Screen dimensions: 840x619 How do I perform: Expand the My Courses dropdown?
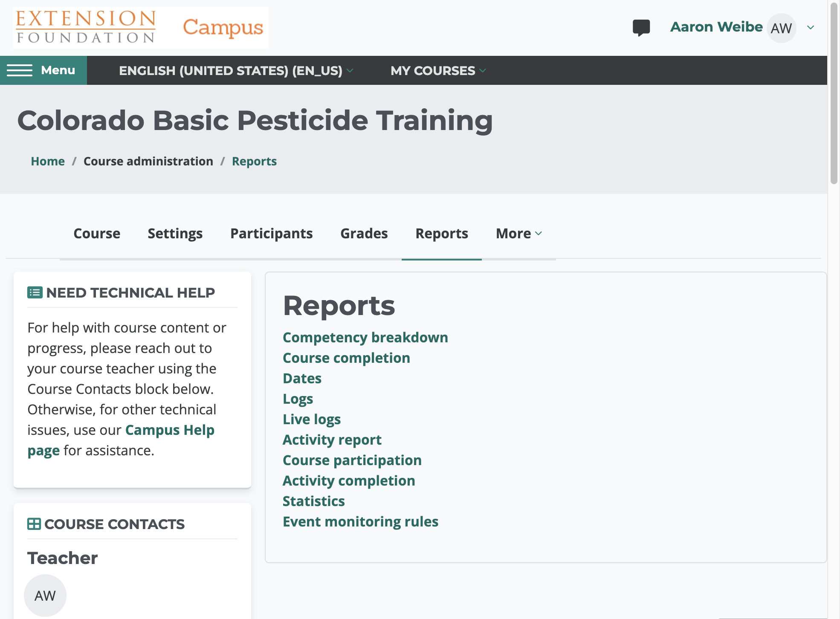(438, 70)
